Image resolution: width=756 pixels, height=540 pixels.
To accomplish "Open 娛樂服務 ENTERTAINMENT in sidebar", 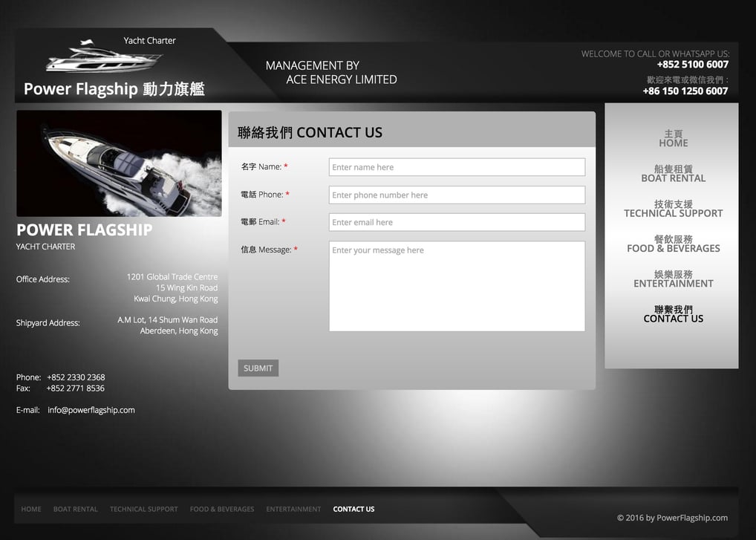I will (673, 279).
